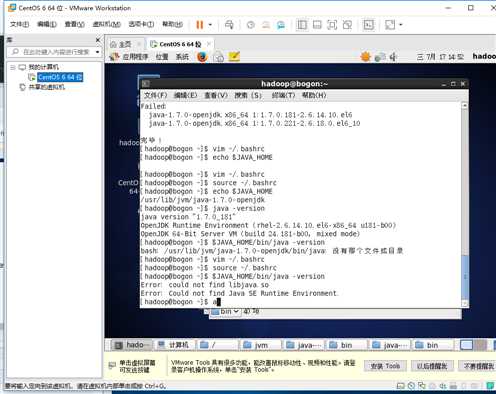496x394 pixels.
Task: Open VMware 虚拟机(M) menu
Action: pyautogui.click(x=106, y=24)
